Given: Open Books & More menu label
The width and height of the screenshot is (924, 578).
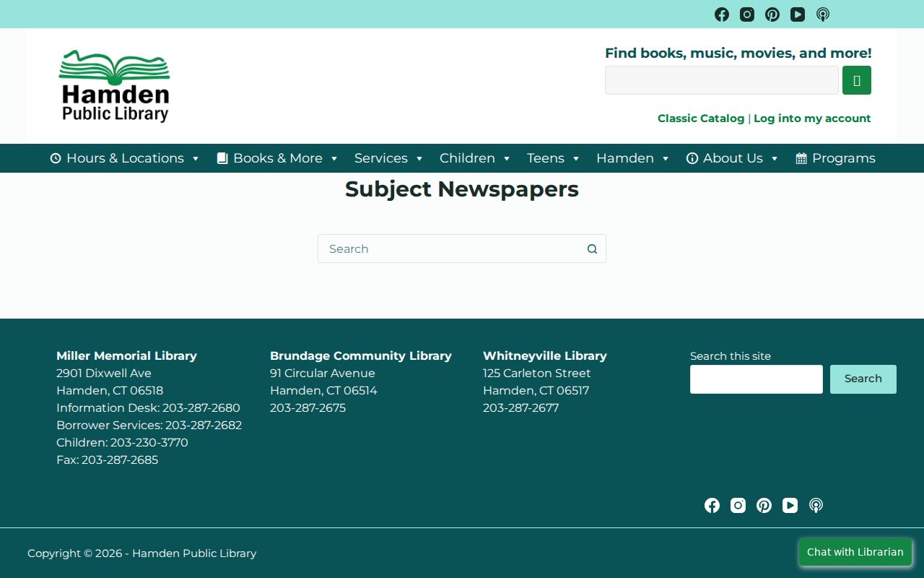Looking at the screenshot, I should click(x=278, y=158).
